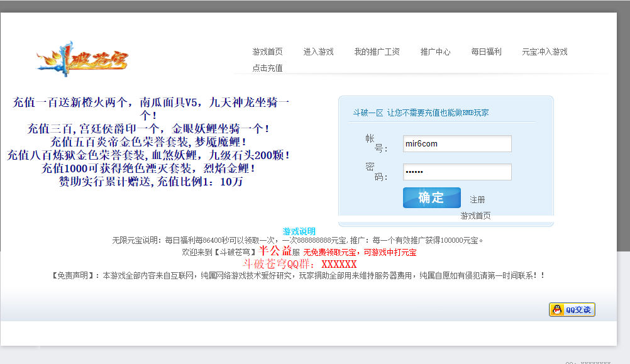
Task: Click the 游戏说明 heading text
Action: coord(299,231)
